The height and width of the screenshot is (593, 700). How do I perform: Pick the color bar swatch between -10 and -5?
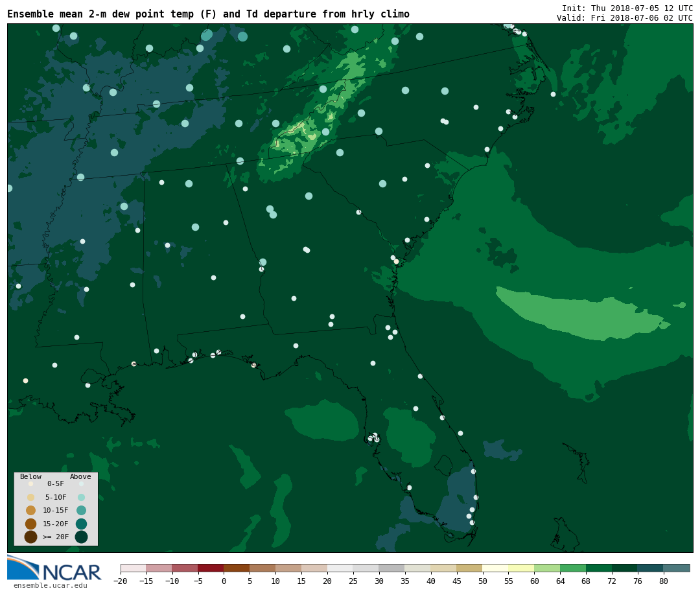[x=185, y=568]
